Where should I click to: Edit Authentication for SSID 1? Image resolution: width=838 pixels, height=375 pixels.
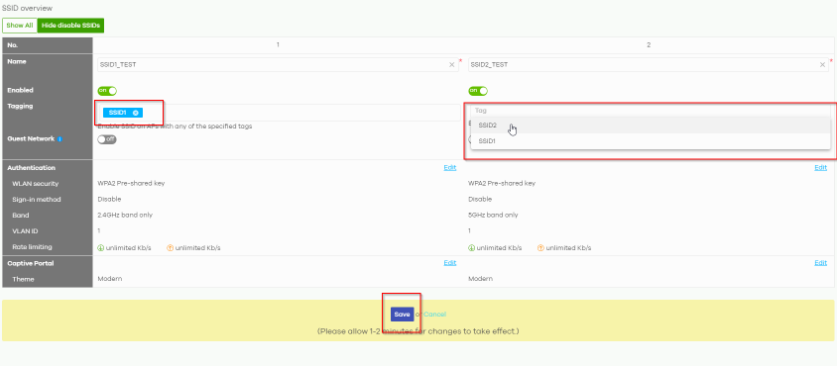click(x=450, y=168)
